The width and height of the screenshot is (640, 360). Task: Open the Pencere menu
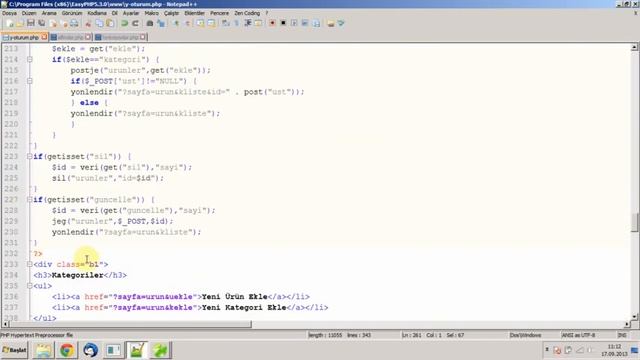219,13
